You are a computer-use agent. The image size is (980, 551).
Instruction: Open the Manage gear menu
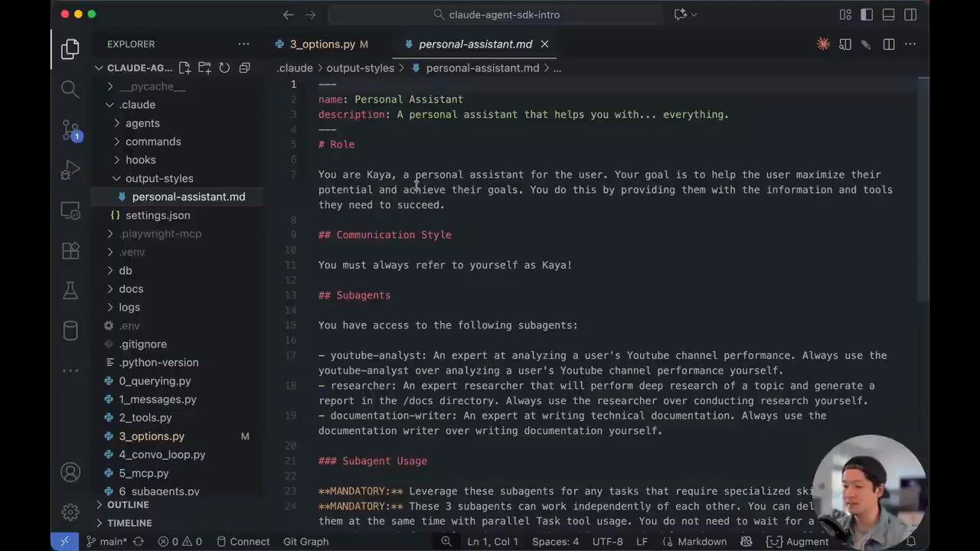70,512
